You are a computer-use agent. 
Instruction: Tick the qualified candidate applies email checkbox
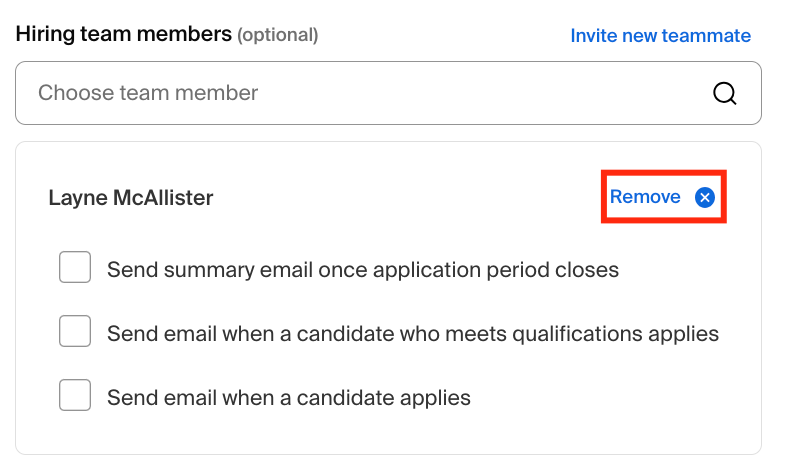(x=75, y=331)
